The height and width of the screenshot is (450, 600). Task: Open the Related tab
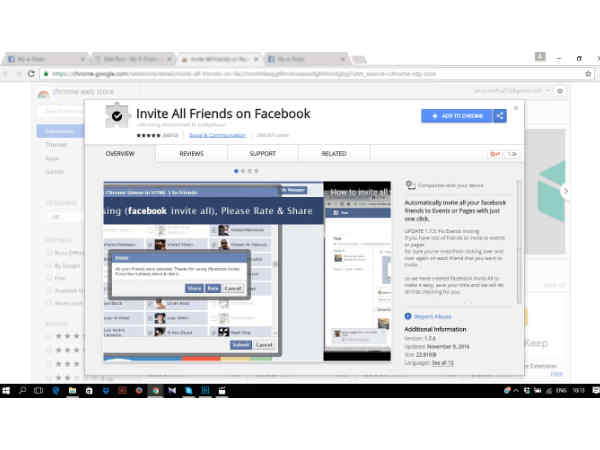[334, 153]
